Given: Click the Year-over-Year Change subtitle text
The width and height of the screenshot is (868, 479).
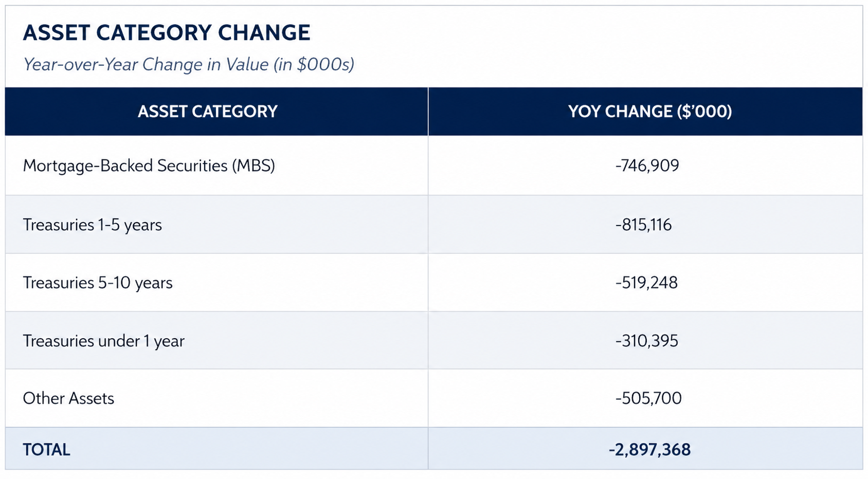Looking at the screenshot, I should click(146, 65).
